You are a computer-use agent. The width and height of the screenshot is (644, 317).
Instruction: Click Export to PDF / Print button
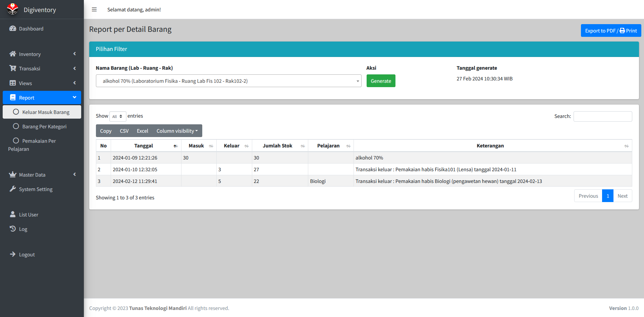coord(610,30)
